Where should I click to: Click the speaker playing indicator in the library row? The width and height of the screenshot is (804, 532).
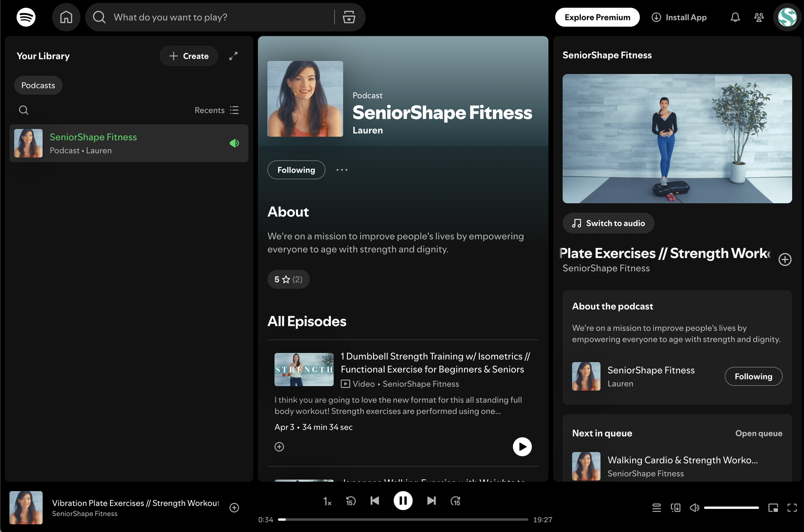tap(234, 143)
